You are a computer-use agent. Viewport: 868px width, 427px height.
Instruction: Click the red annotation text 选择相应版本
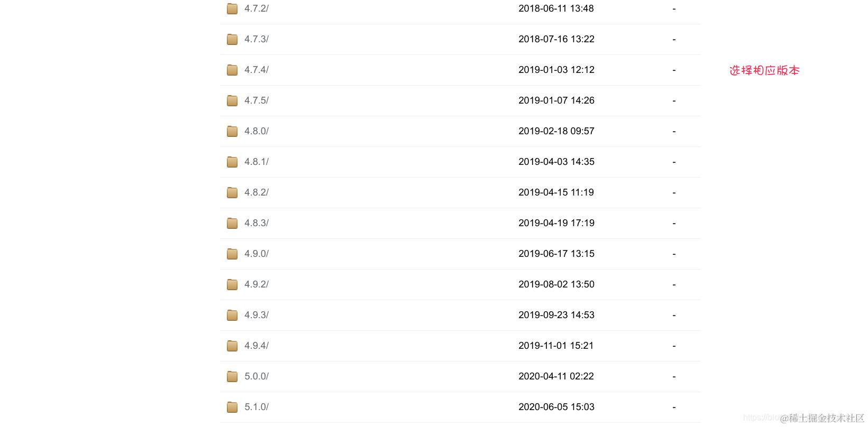coord(764,70)
